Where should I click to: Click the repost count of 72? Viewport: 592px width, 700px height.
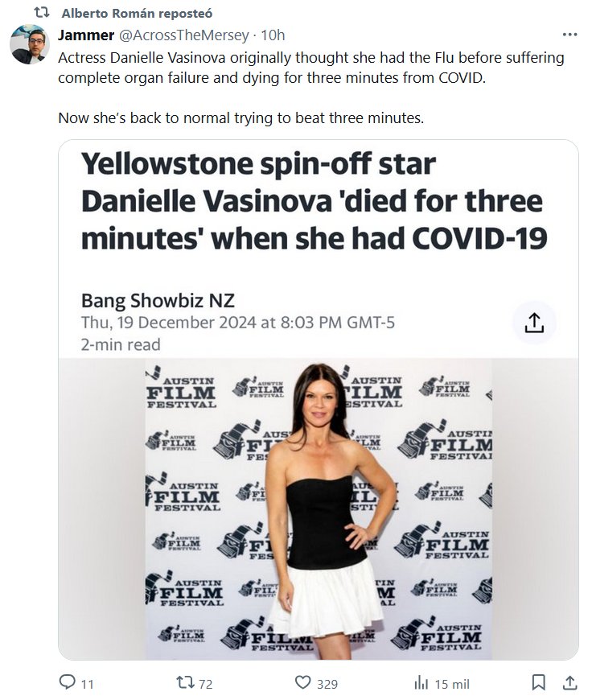[205, 684]
